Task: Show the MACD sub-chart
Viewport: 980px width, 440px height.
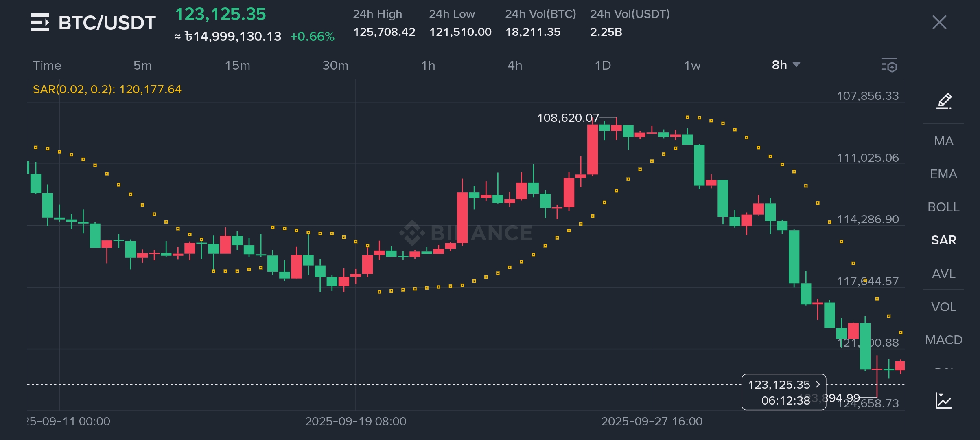Action: click(x=943, y=339)
